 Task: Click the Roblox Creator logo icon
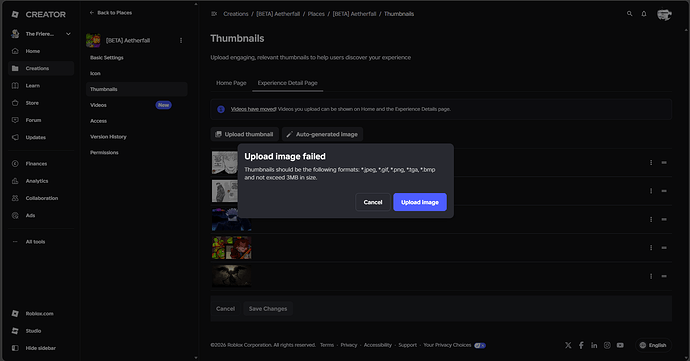(15, 15)
